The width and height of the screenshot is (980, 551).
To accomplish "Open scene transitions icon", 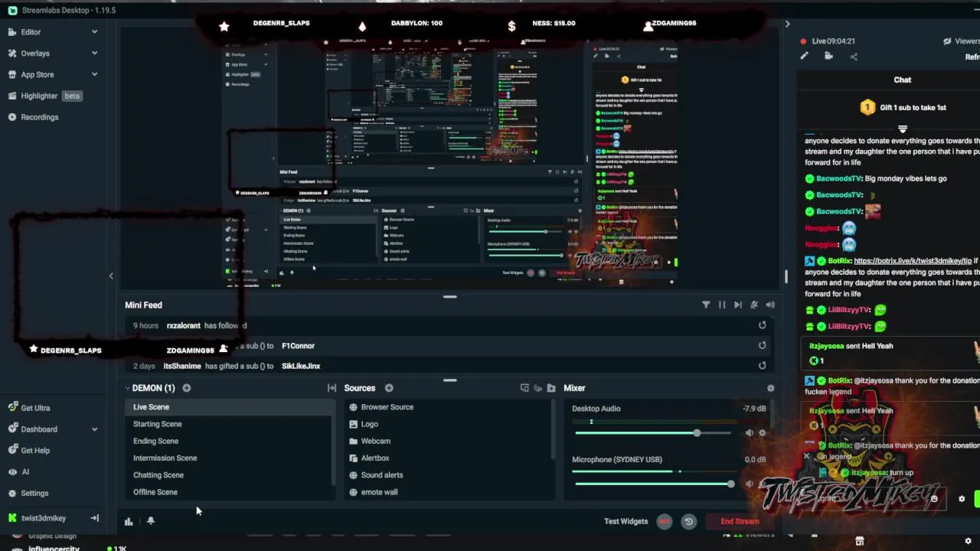I will pos(332,388).
